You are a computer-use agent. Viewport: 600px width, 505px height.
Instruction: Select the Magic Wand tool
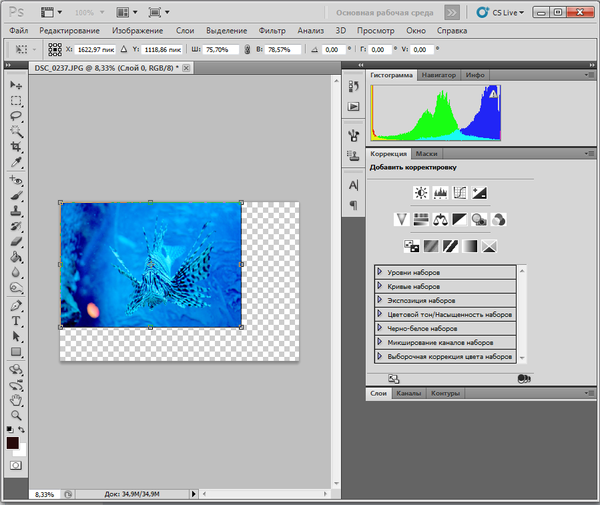(x=16, y=131)
